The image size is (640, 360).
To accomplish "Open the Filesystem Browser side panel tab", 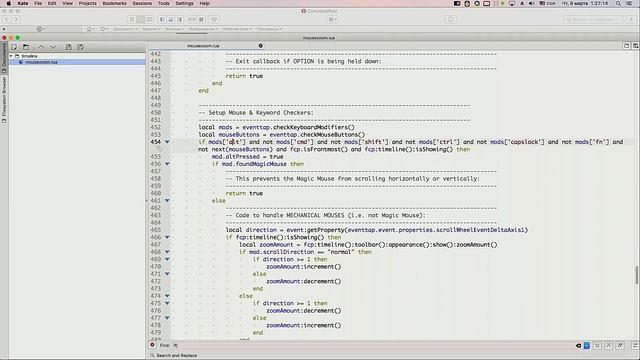I will pos(4,99).
